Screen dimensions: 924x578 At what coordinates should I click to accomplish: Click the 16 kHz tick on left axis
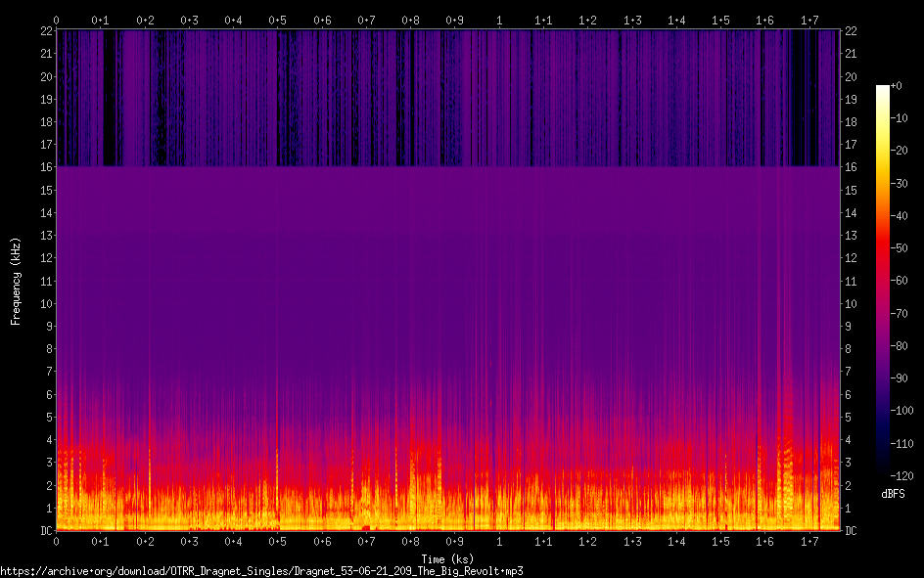45,167
